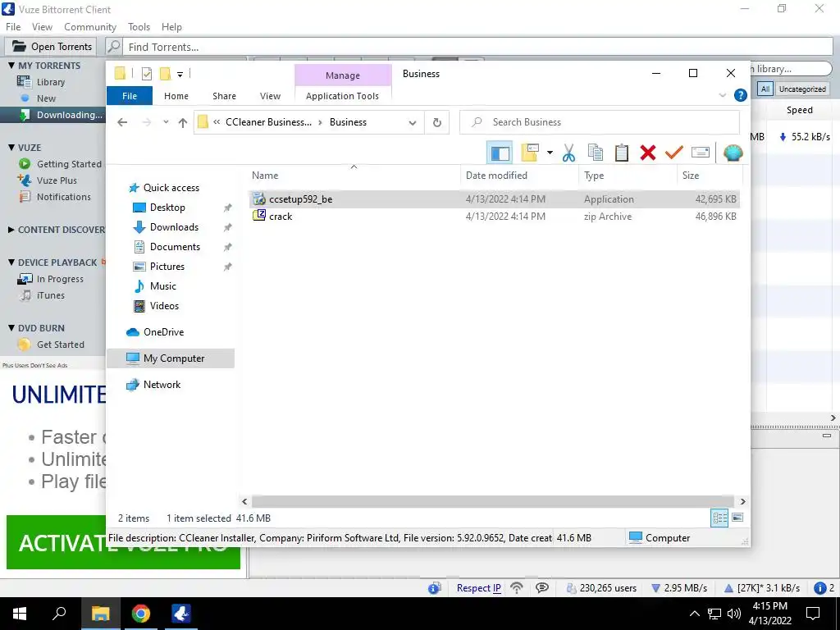Expand the Explorer ribbon chevron
Image resolution: width=840 pixels, height=630 pixels.
[x=722, y=95]
